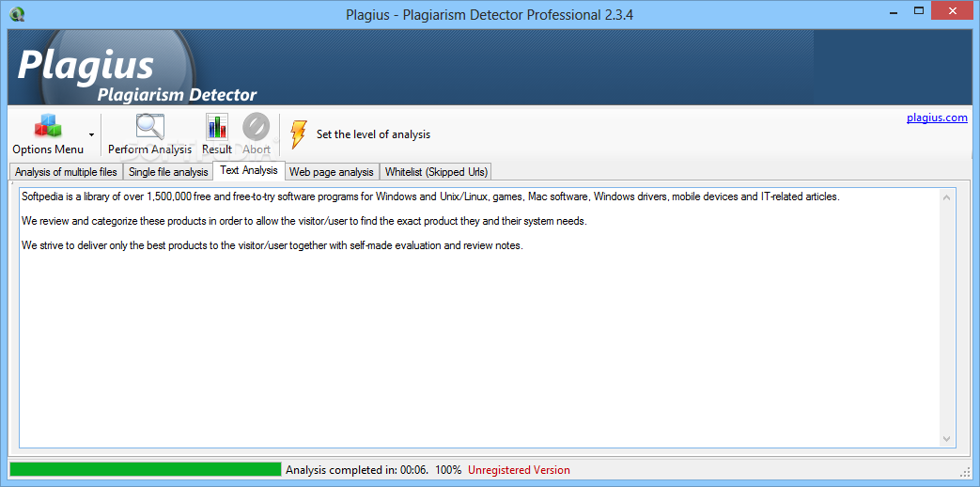Click the 100% status text

pyautogui.click(x=448, y=470)
